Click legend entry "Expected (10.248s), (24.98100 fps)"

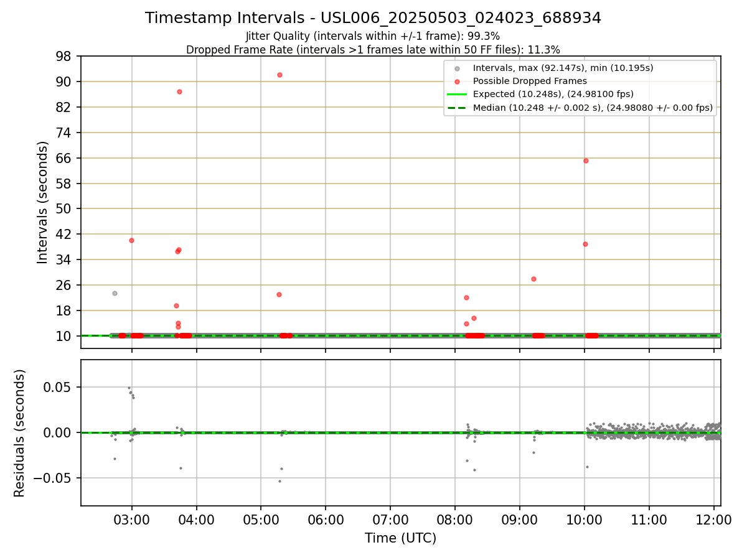pos(553,95)
